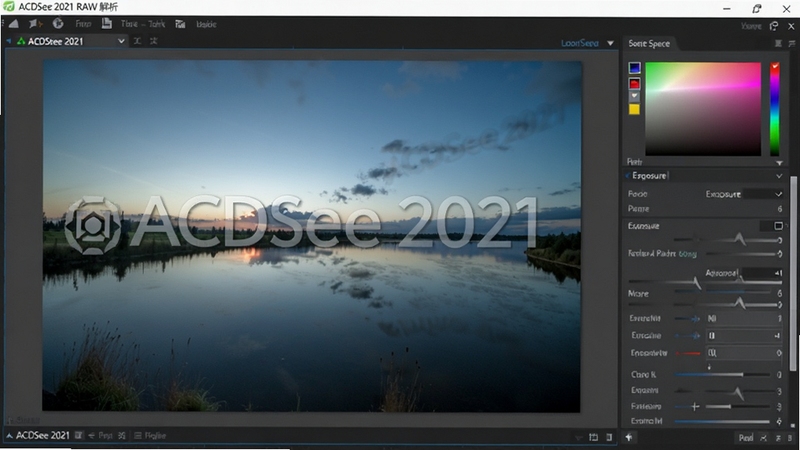This screenshot has height=450, width=800.
Task: Click second small icon right of ACDStee 2021 dropdown
Action: [154, 41]
